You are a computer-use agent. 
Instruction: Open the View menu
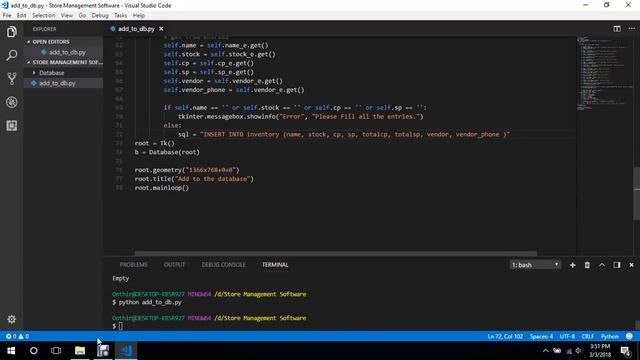(x=67, y=16)
